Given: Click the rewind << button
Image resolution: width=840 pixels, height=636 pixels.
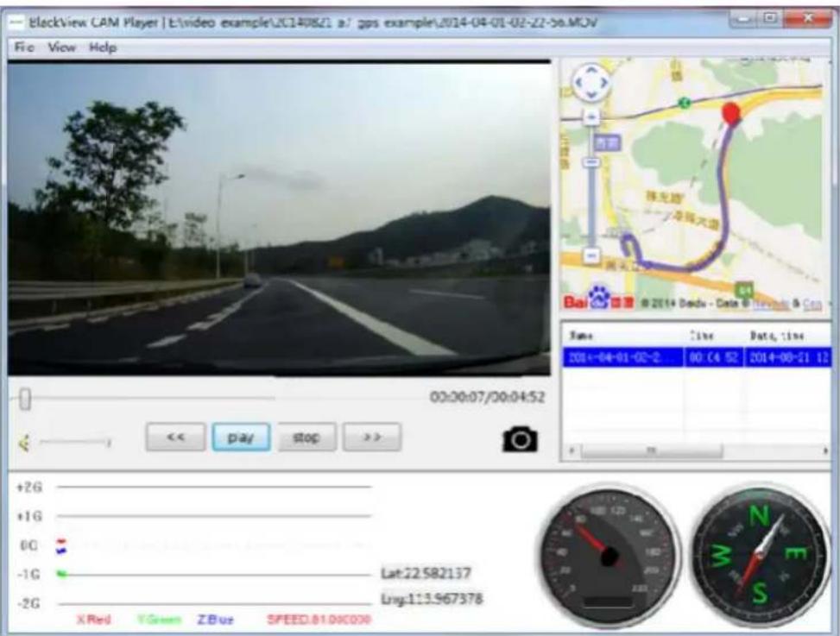Looking at the screenshot, I should tap(175, 437).
